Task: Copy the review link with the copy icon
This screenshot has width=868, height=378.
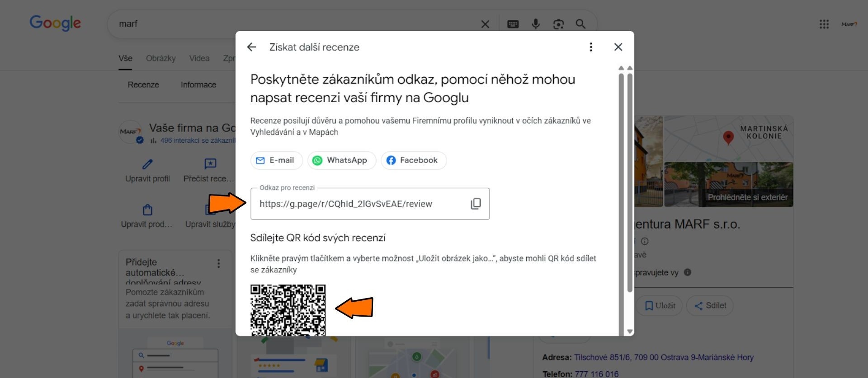Action: [x=476, y=204]
